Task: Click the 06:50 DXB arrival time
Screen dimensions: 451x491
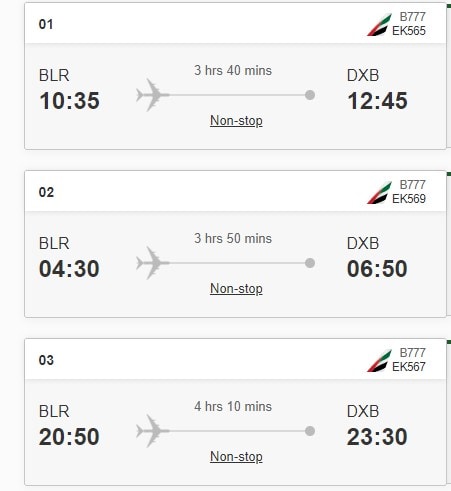Action: [x=377, y=269]
